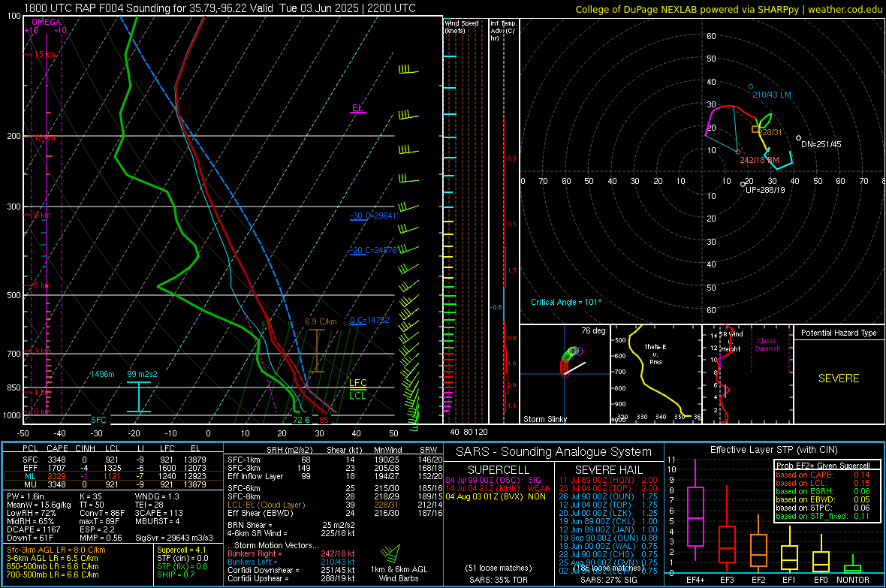Image resolution: width=886 pixels, height=588 pixels.
Task: Click the 'SARS - Sounding Analogue System' title
Action: [x=554, y=452]
